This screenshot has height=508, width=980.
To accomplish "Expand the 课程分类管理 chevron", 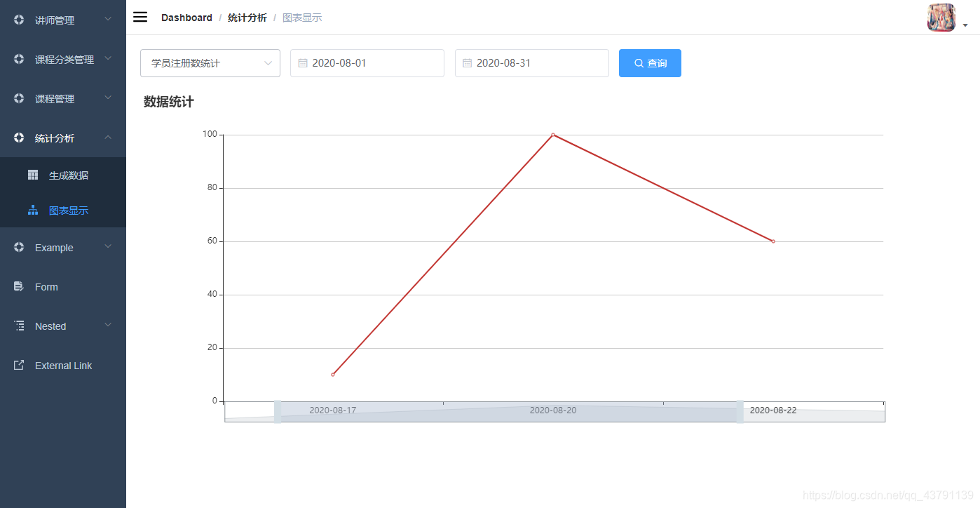I will (108, 58).
